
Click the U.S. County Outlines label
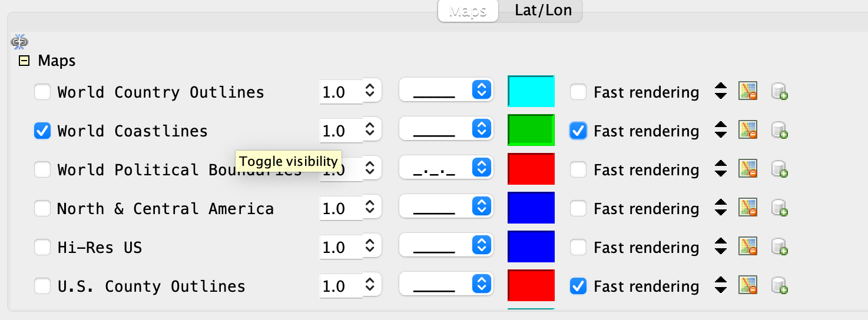[151, 286]
